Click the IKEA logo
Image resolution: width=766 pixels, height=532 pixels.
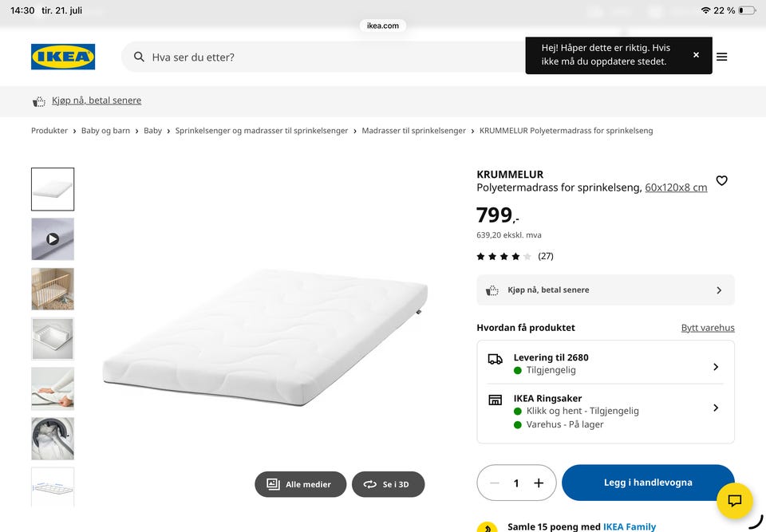63,57
